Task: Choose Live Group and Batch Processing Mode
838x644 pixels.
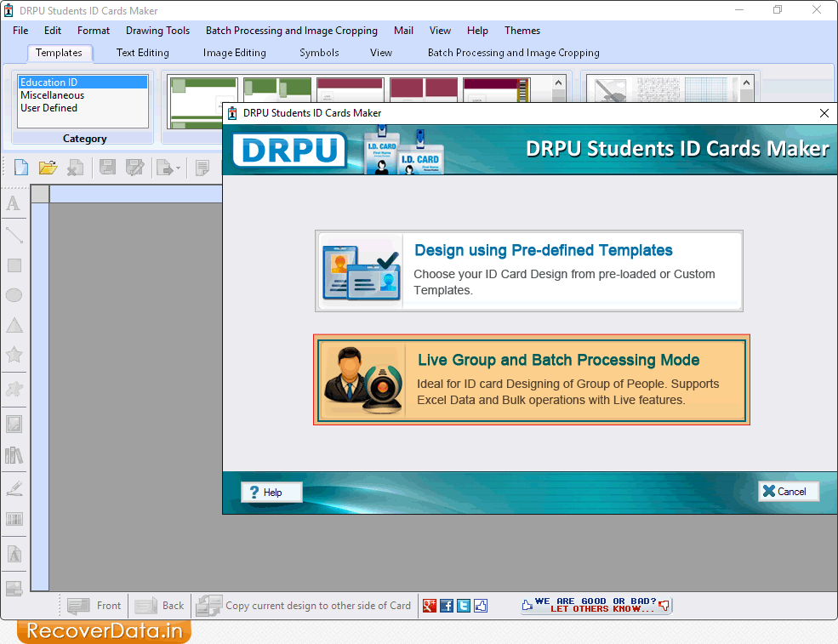Action: [532, 380]
